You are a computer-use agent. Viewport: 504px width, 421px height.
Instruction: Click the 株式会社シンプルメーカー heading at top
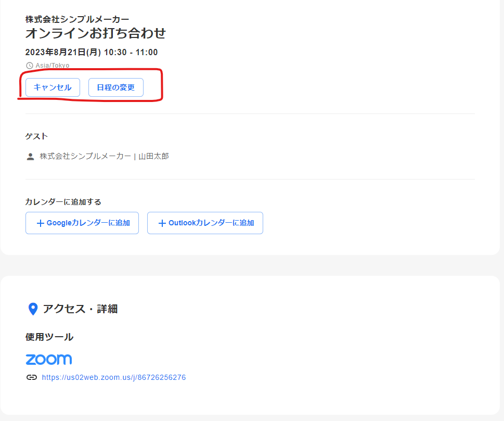77,19
